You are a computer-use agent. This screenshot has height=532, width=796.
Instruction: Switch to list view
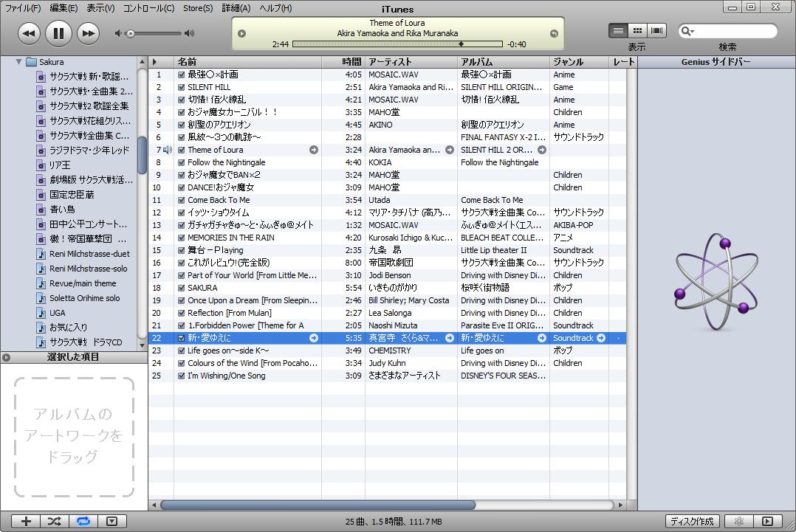tap(618, 30)
